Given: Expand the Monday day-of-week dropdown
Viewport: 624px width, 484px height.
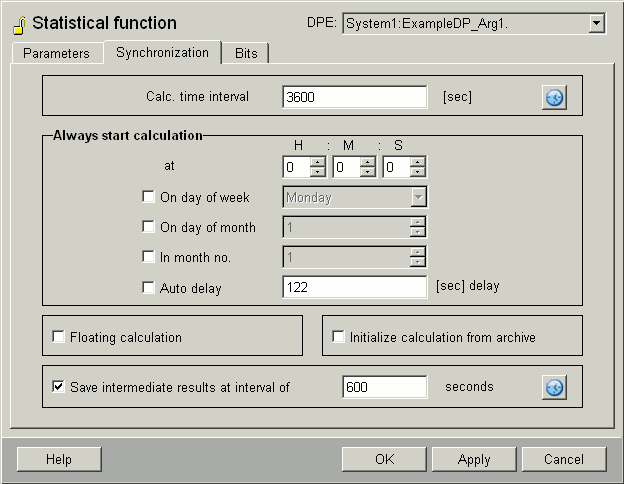Looking at the screenshot, I should (x=418, y=198).
